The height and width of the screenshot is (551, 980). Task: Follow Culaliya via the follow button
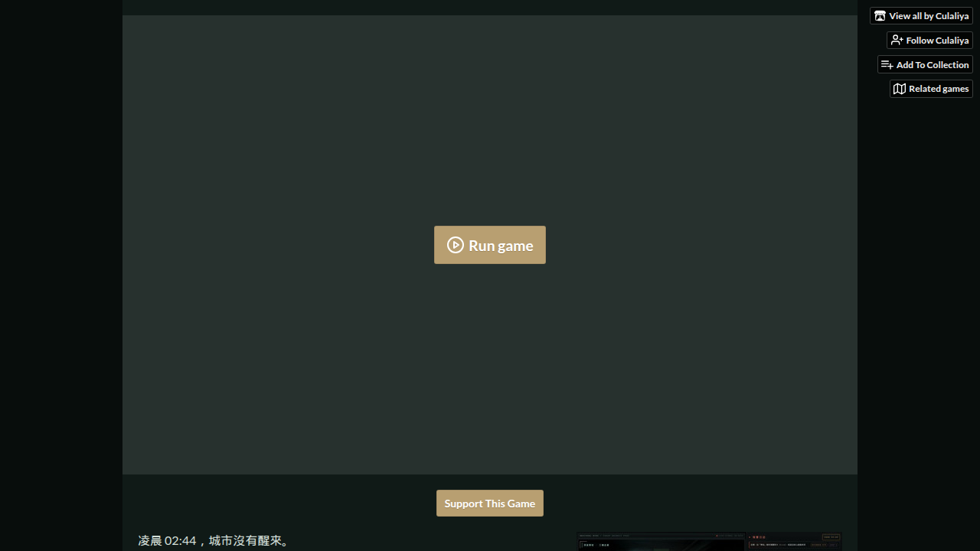click(x=929, y=40)
